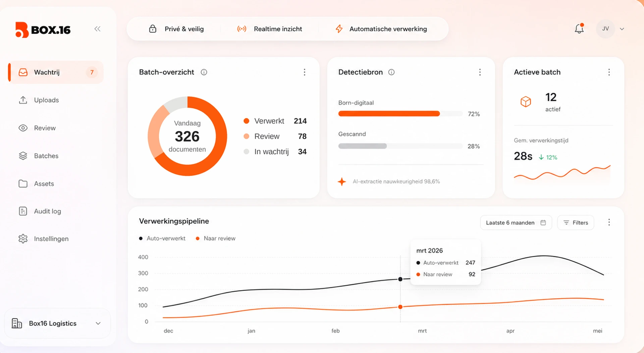Open the three-dot menu on Actieve batch card
Screen dimensions: 644x353
pyautogui.click(x=609, y=72)
